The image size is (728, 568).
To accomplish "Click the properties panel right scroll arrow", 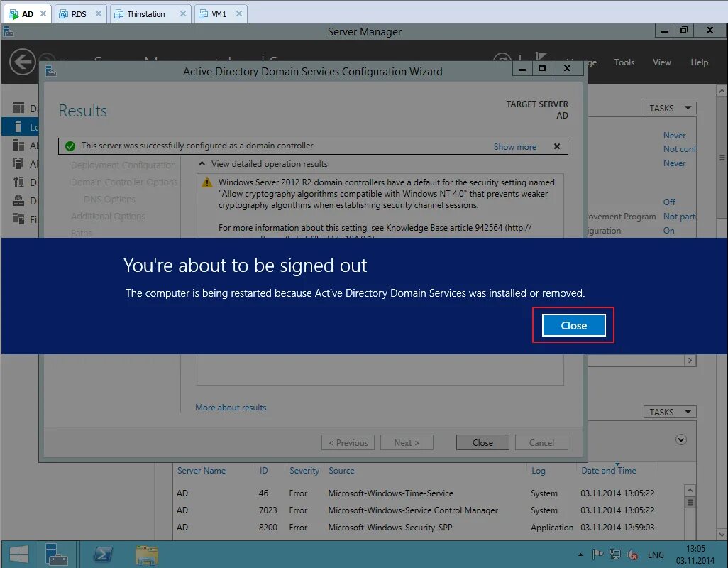I will [x=690, y=361].
